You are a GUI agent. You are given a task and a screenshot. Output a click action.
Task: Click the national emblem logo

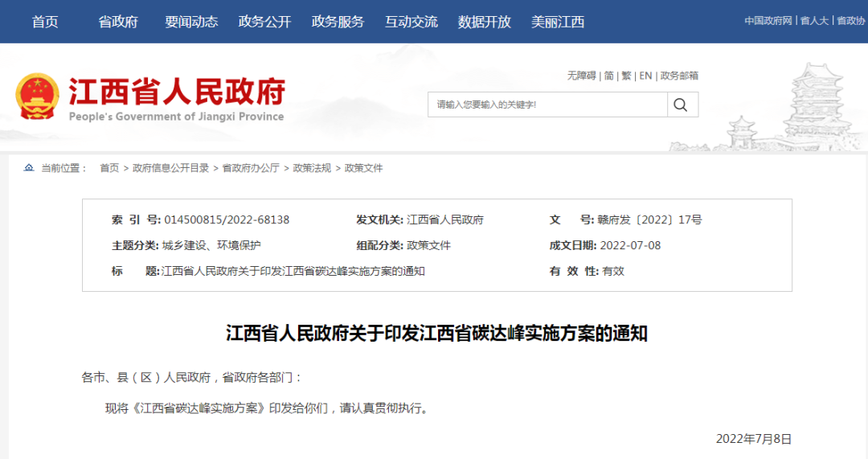pyautogui.click(x=37, y=97)
